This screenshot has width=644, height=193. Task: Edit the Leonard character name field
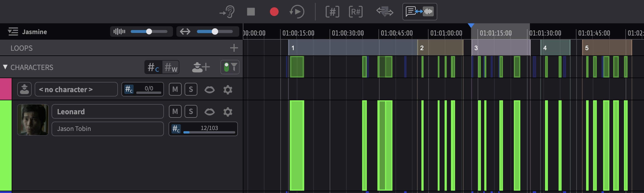pos(108,111)
